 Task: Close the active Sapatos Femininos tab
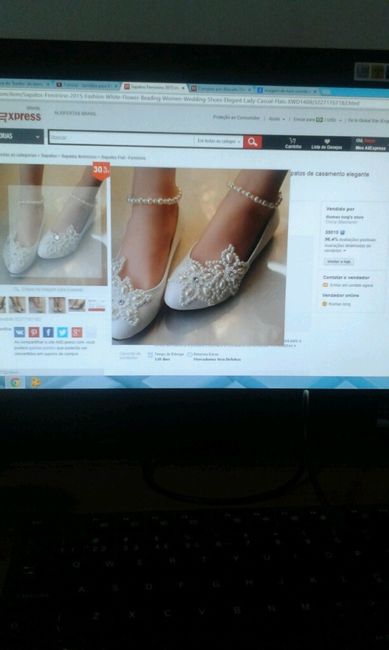point(183,88)
